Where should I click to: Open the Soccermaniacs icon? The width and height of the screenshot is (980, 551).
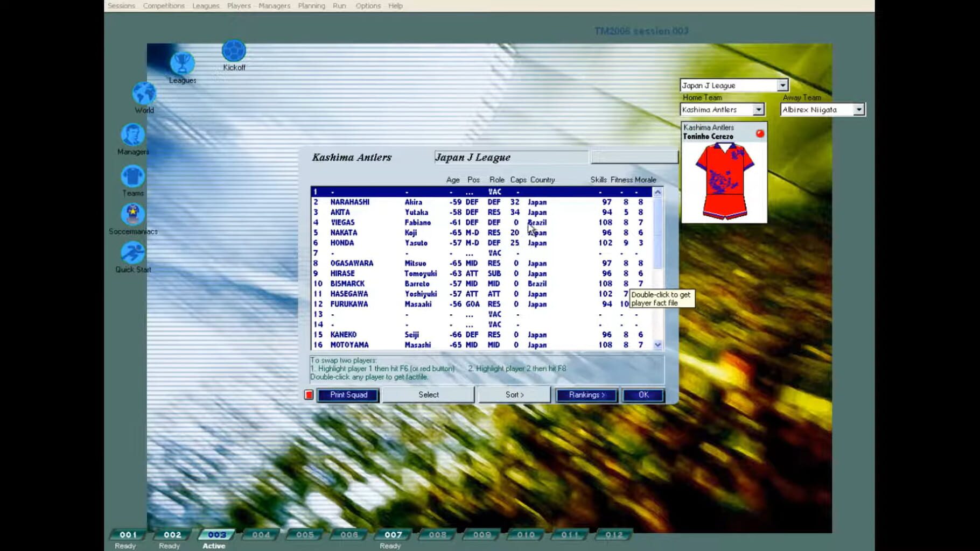[132, 215]
